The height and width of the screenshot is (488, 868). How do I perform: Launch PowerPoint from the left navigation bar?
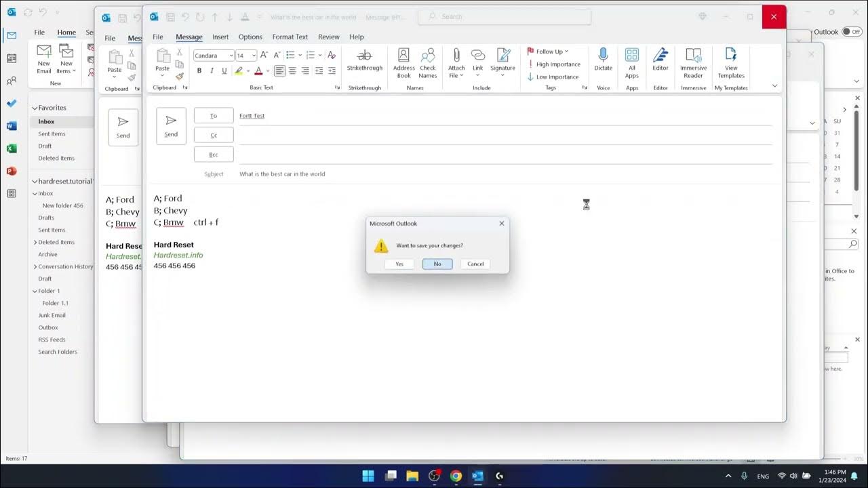click(x=12, y=171)
